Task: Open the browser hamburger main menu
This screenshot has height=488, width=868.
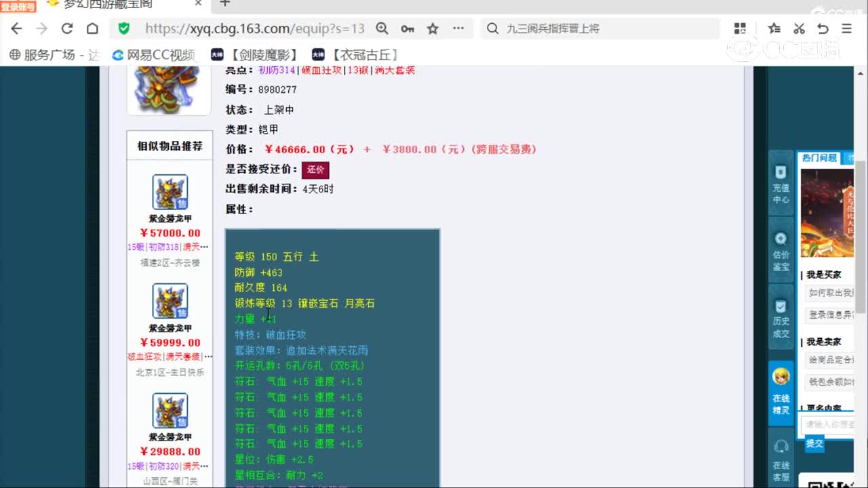Action: point(846,28)
